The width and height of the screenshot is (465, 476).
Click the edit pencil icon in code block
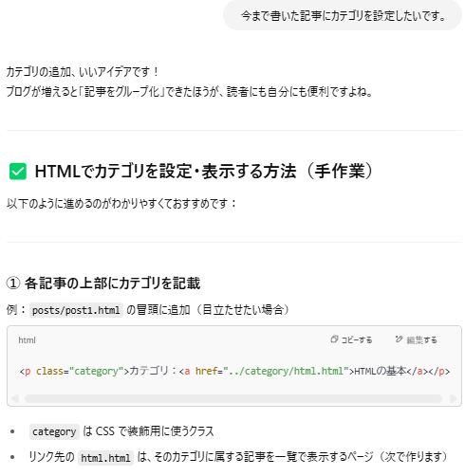point(399,339)
